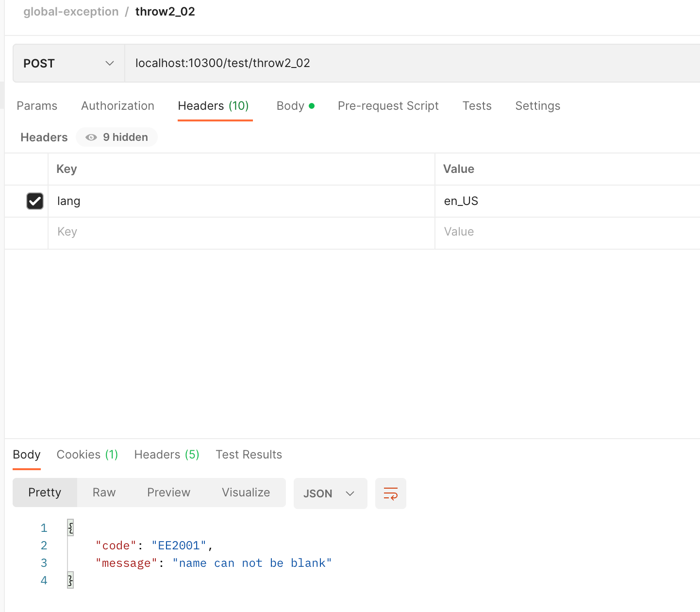Viewport: 700px width, 612px height.
Task: Go to the Tests tab
Action: point(477,106)
